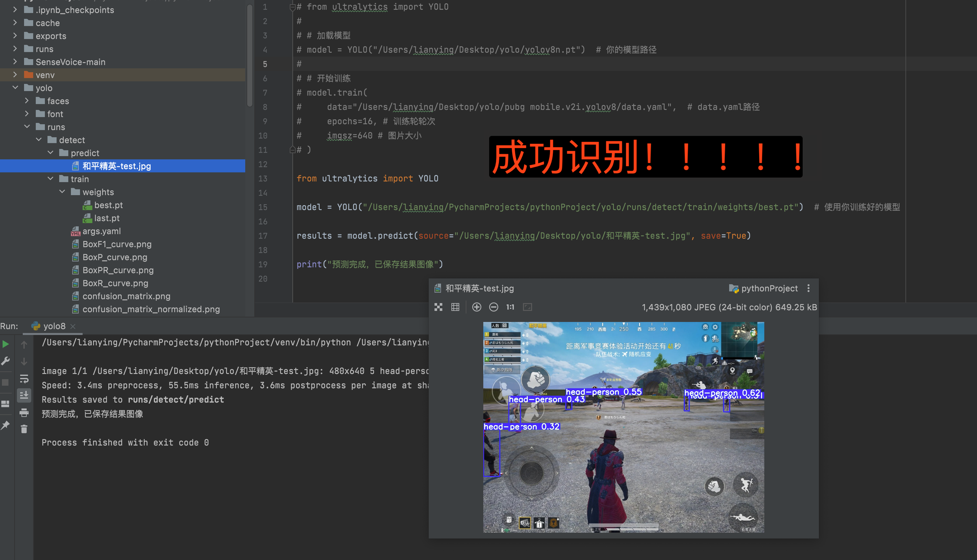Expand the cache folder
The height and width of the screenshot is (560, 977).
click(x=15, y=23)
